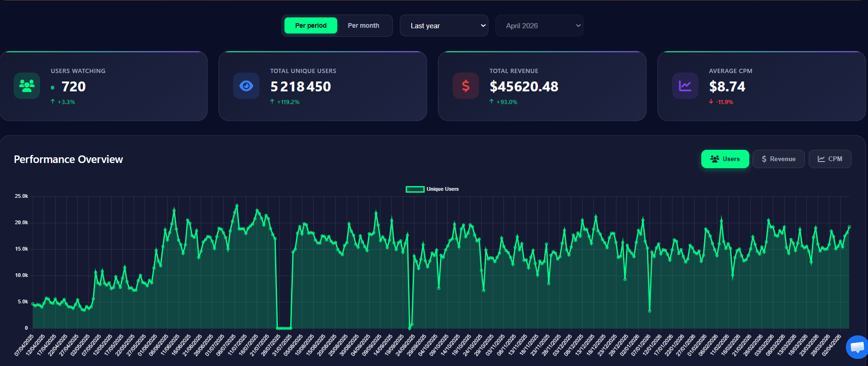Expand the April 2026 month dropdown
This screenshot has height=366, width=868.
click(x=539, y=25)
